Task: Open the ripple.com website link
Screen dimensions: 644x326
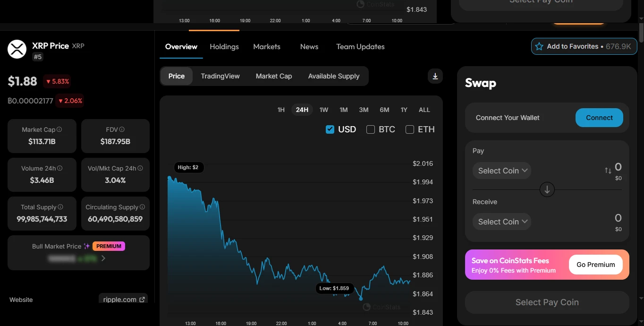Action: pos(123,300)
